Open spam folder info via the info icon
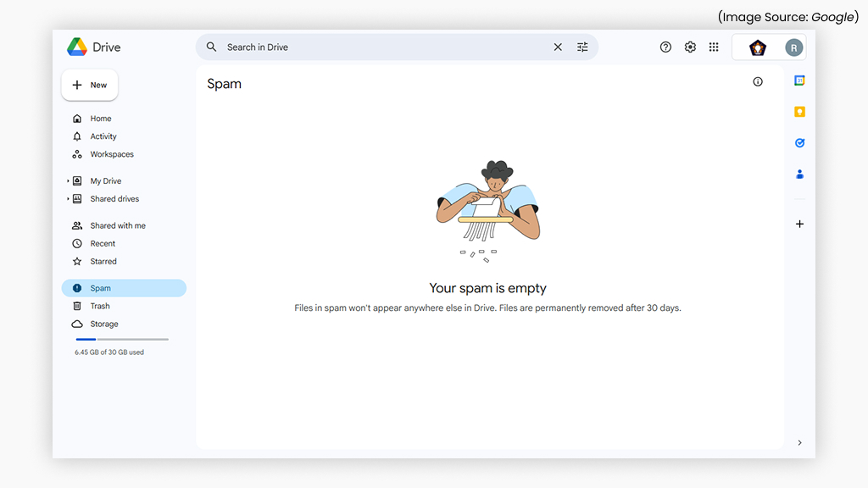Image resolution: width=868 pixels, height=488 pixels. (757, 81)
